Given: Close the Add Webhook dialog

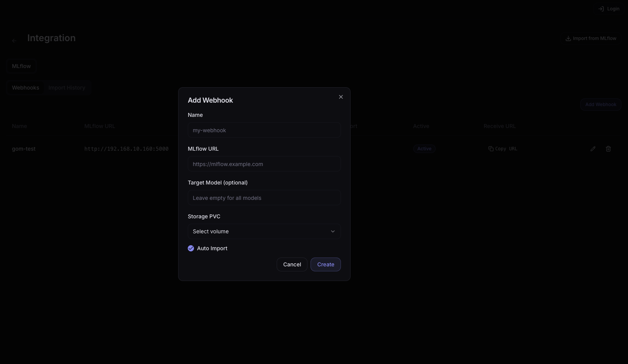Looking at the screenshot, I should tap(341, 97).
